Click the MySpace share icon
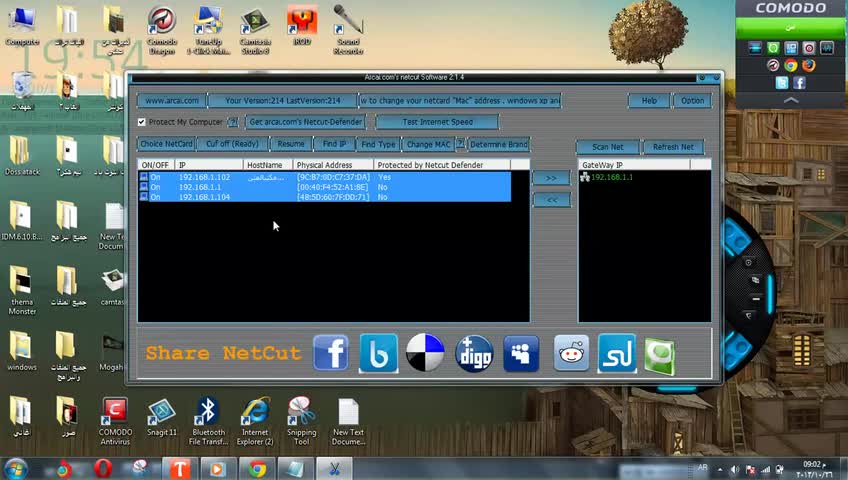This screenshot has width=848, height=480. pos(521,354)
